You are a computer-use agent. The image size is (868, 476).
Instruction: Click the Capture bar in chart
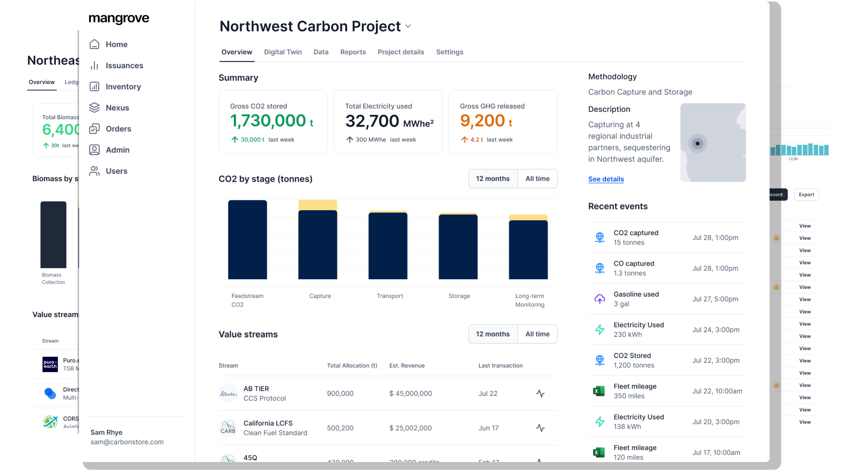point(317,243)
